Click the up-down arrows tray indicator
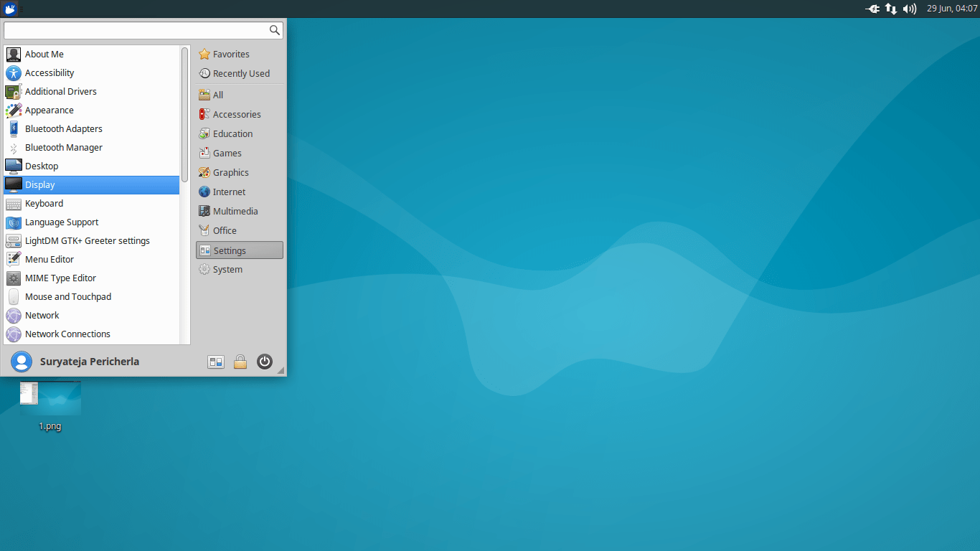Image resolution: width=980 pixels, height=551 pixels. [890, 9]
